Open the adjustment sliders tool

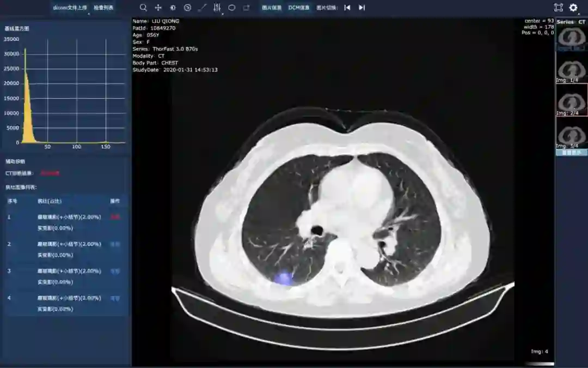[x=217, y=8]
